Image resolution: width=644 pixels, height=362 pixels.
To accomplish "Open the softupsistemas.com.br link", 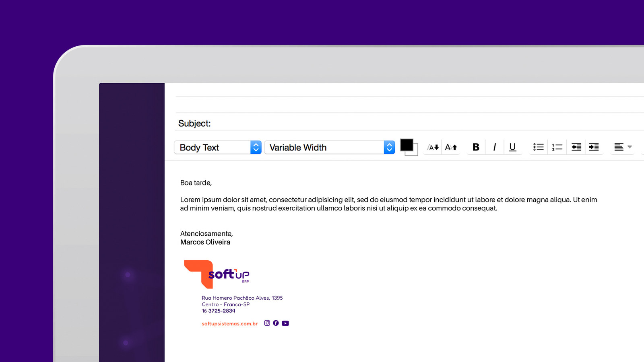I will pyautogui.click(x=229, y=324).
